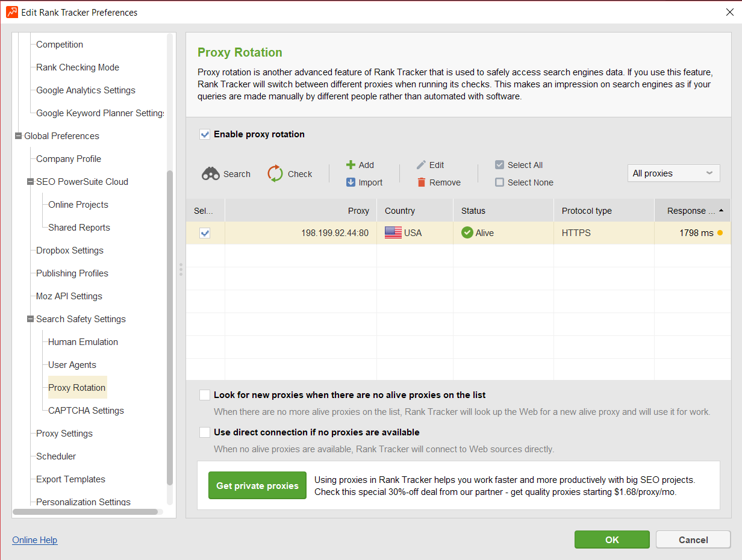Click the orange response speed indicator dot
The image size is (742, 560).
pyautogui.click(x=720, y=233)
